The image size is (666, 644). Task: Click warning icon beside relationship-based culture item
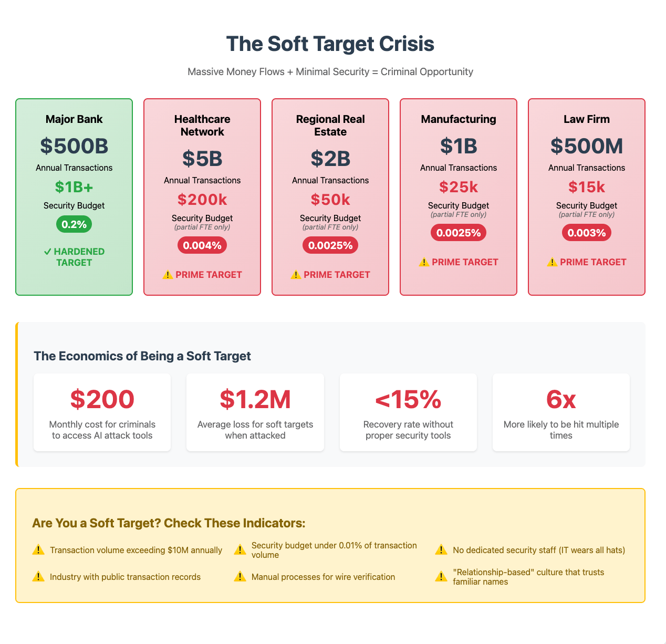pos(441,577)
